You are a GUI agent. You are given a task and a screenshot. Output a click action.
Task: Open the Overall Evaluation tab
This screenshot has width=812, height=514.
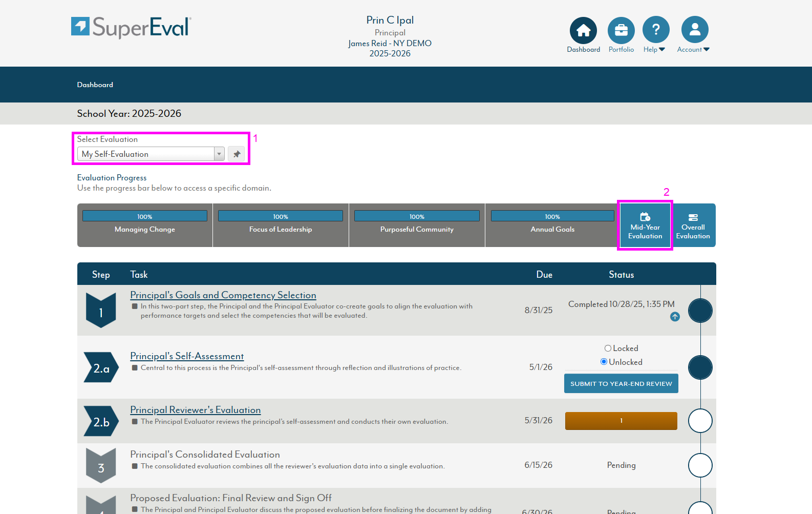coord(693,225)
